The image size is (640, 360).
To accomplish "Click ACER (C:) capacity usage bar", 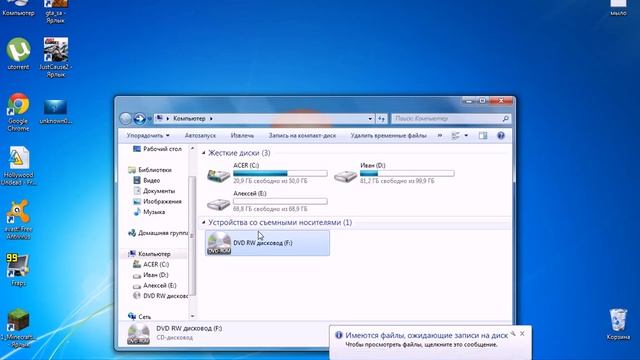I will point(280,173).
